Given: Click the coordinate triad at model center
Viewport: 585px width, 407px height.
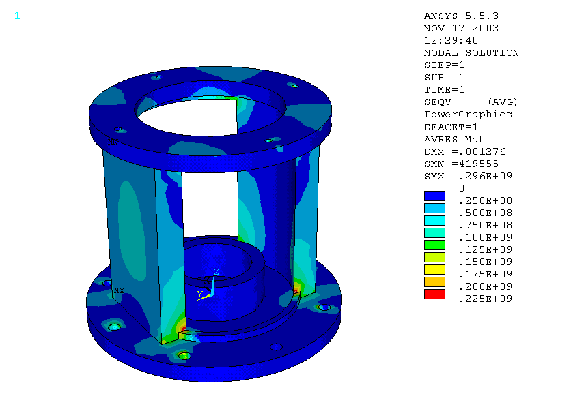Looking at the screenshot, I should click(209, 285).
